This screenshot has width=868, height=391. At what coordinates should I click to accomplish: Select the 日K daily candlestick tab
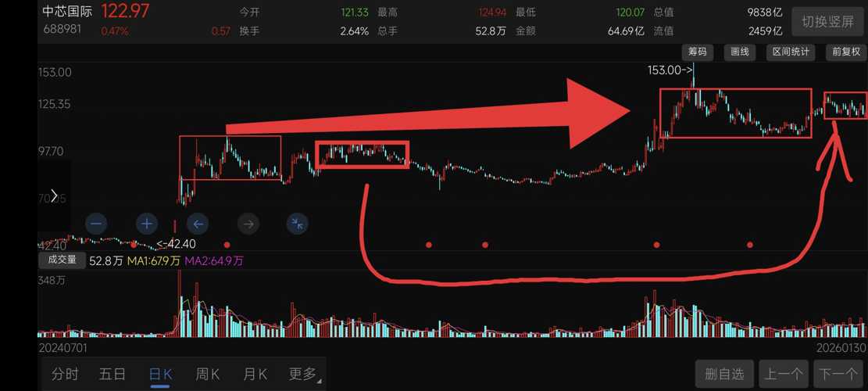tap(160, 374)
